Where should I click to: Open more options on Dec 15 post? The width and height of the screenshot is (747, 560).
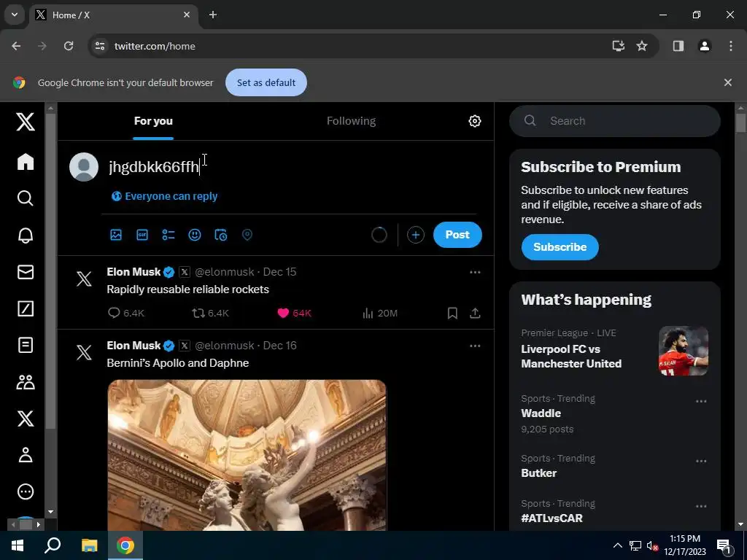(475, 273)
